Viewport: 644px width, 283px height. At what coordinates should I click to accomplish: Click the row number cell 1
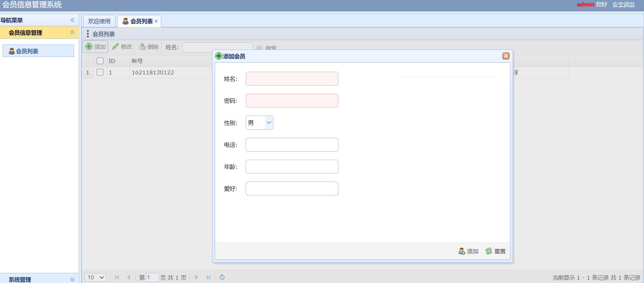point(88,72)
